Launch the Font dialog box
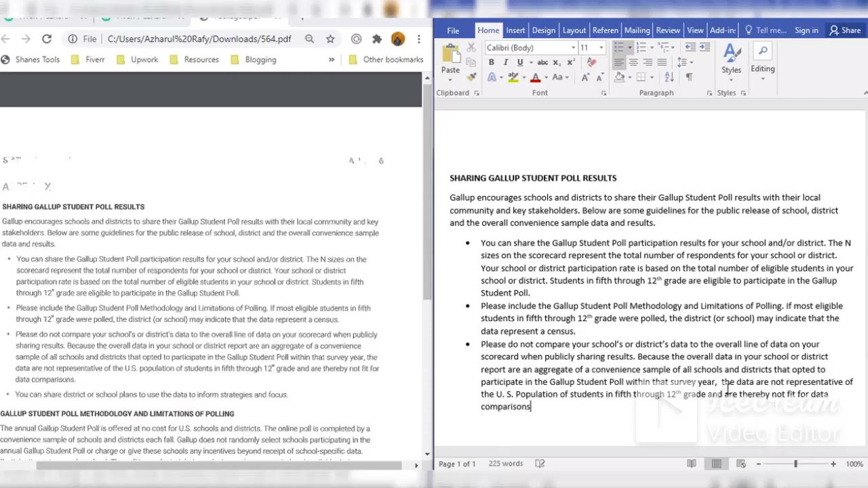 point(604,93)
